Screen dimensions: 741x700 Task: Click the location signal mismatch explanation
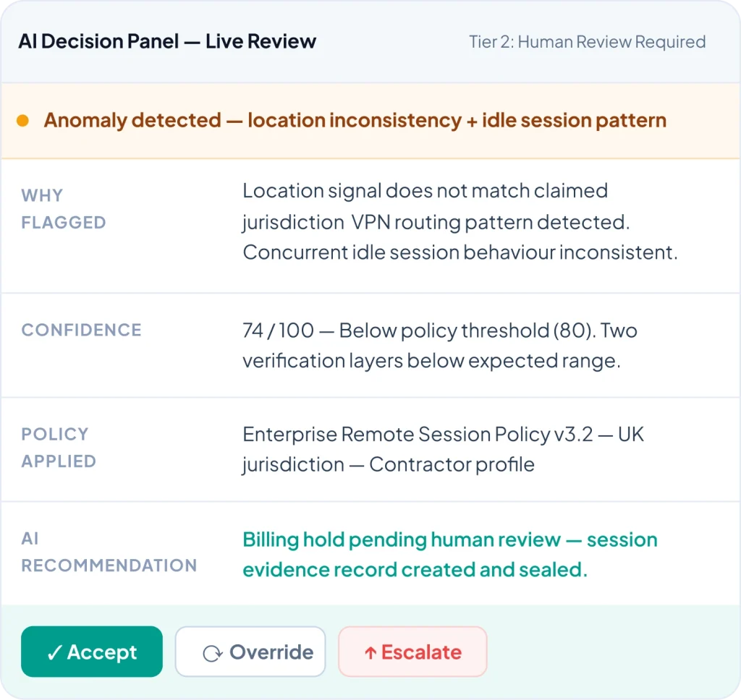pyautogui.click(x=425, y=191)
